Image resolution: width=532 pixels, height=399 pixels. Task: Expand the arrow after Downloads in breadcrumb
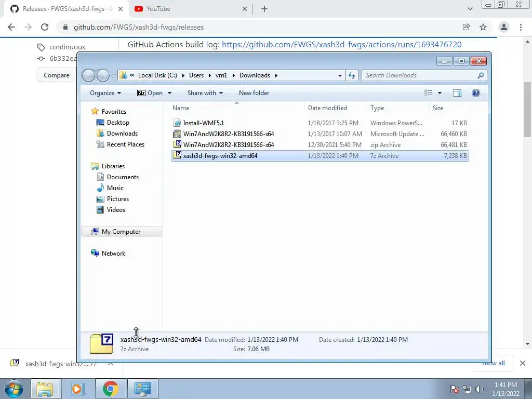(276, 75)
